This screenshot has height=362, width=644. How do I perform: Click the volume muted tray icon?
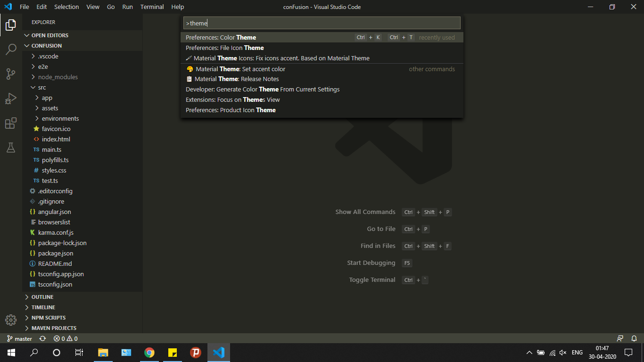[x=563, y=353]
